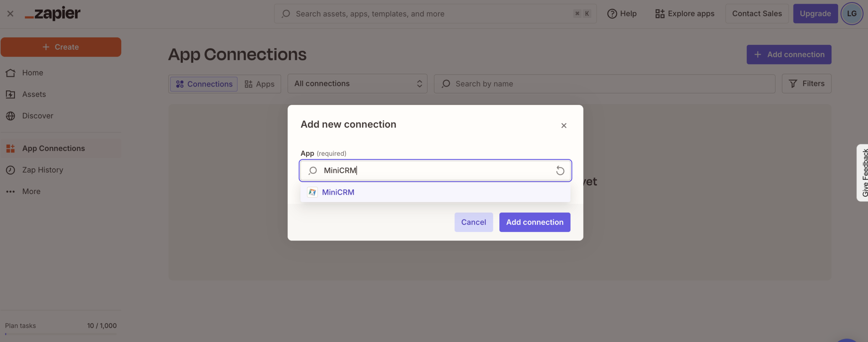
Task: Click the Plan tasks usage progress bar
Action: (61, 334)
